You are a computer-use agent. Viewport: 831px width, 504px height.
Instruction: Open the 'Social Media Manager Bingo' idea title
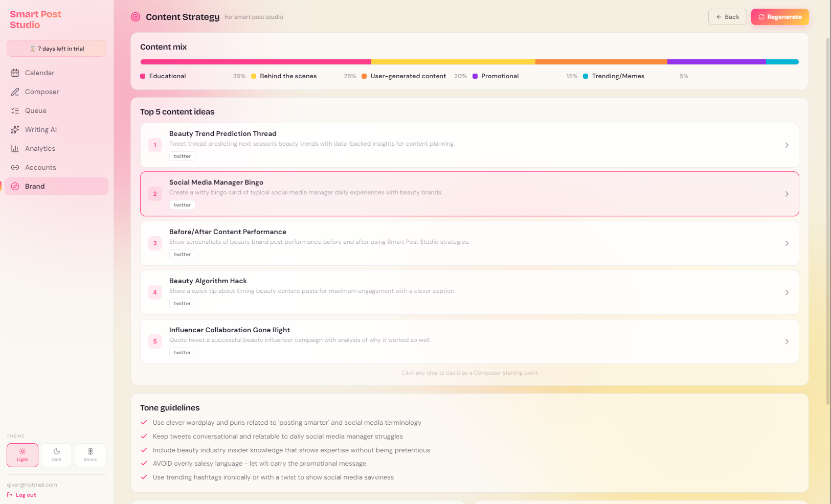tap(216, 182)
